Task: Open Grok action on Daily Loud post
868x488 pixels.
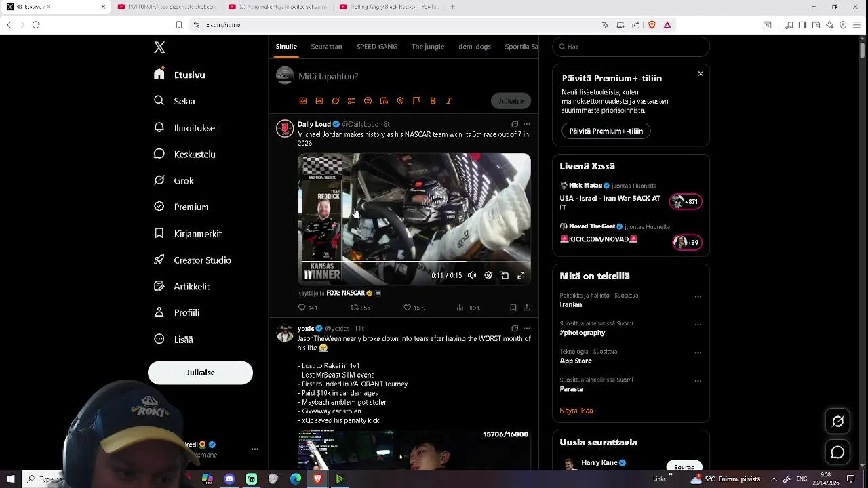Action: pos(515,124)
